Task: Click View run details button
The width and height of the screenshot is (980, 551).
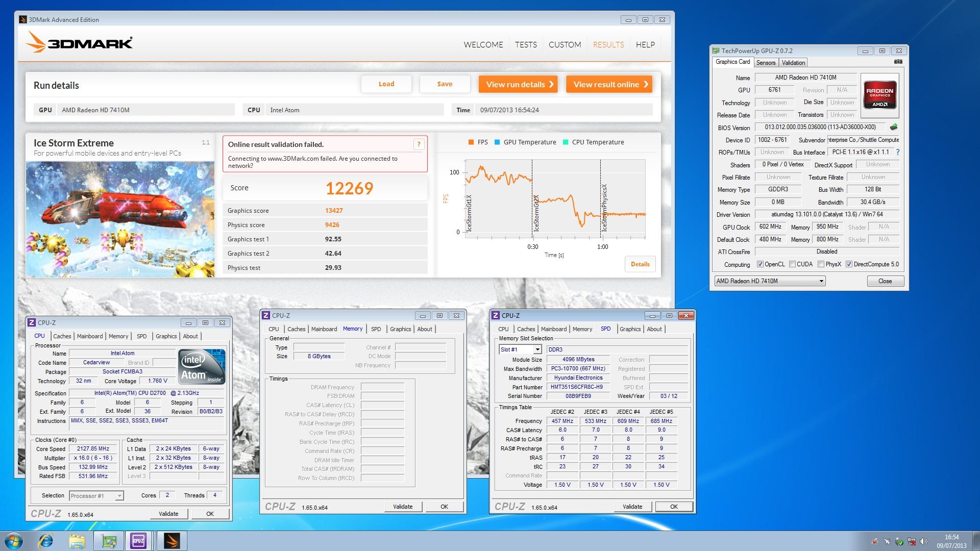Action: pos(518,84)
